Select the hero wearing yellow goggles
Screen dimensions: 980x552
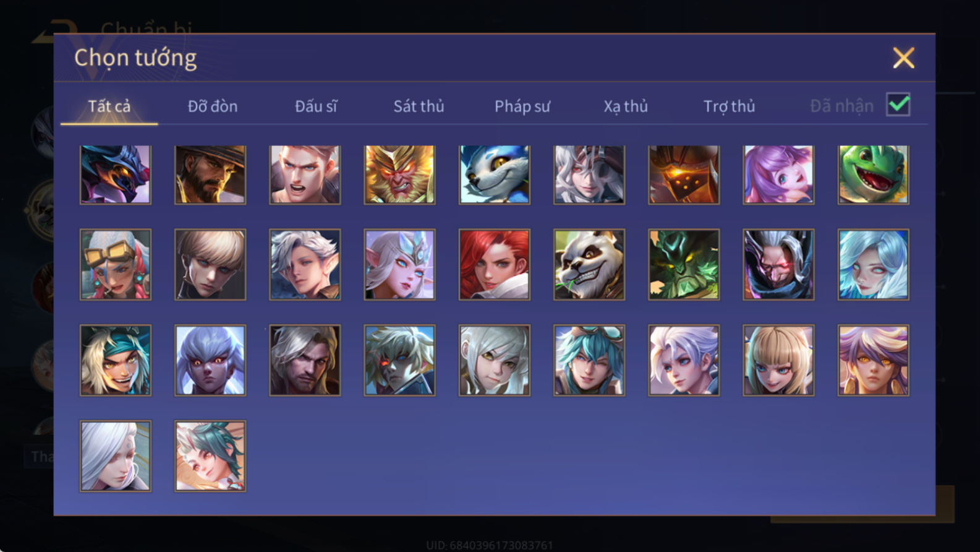pos(115,264)
